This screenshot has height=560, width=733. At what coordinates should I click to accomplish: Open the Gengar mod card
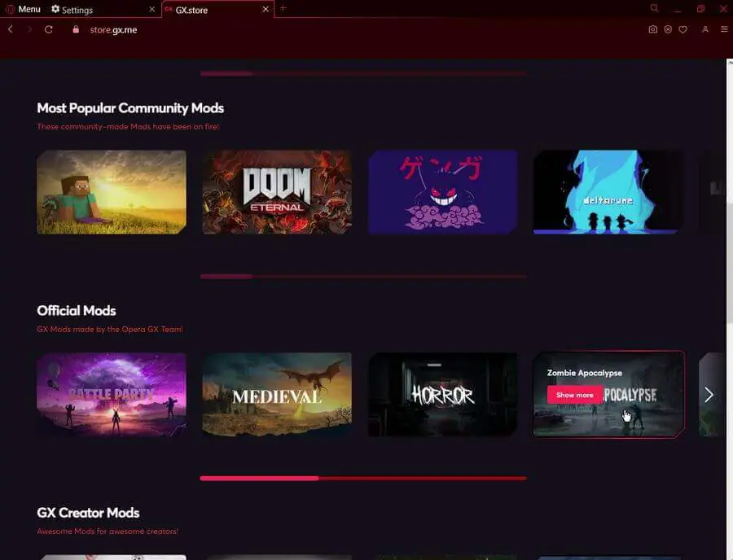coord(443,192)
